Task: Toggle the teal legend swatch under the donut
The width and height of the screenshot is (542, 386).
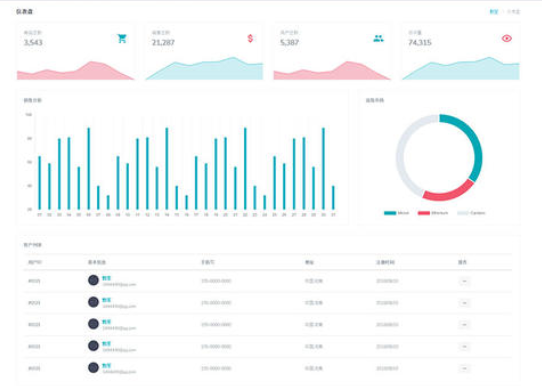Action: [390, 213]
